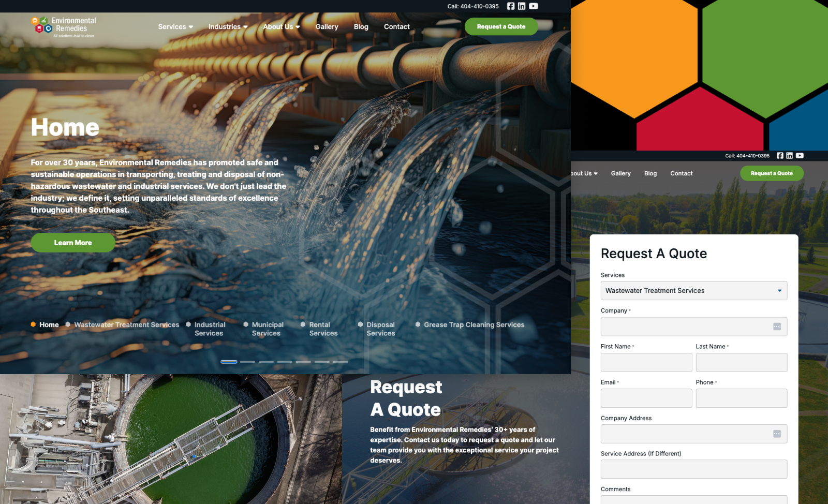Screen dimensions: 828x504
Task: Click Request a Quote button beside homepage Contact link
Action: click(501, 27)
